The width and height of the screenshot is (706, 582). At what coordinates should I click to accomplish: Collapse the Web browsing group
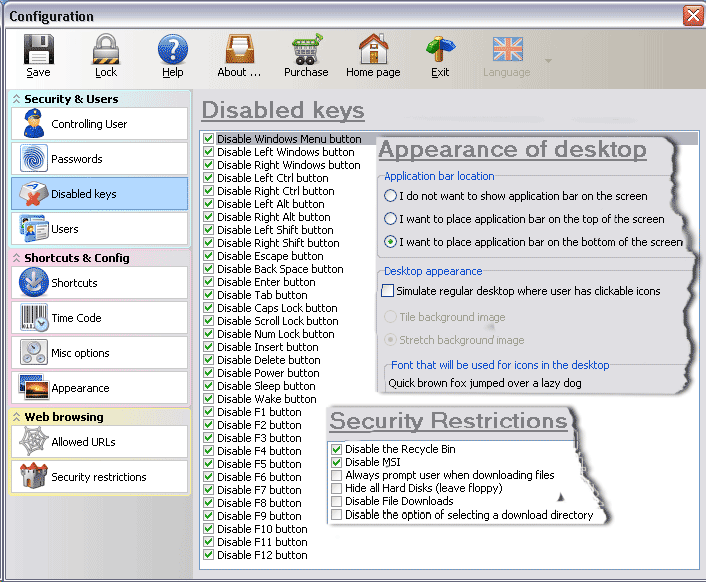pyautogui.click(x=17, y=417)
